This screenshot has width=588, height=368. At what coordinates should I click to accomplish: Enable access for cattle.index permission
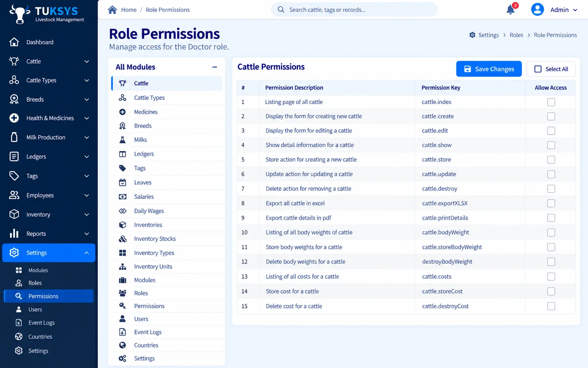point(551,102)
